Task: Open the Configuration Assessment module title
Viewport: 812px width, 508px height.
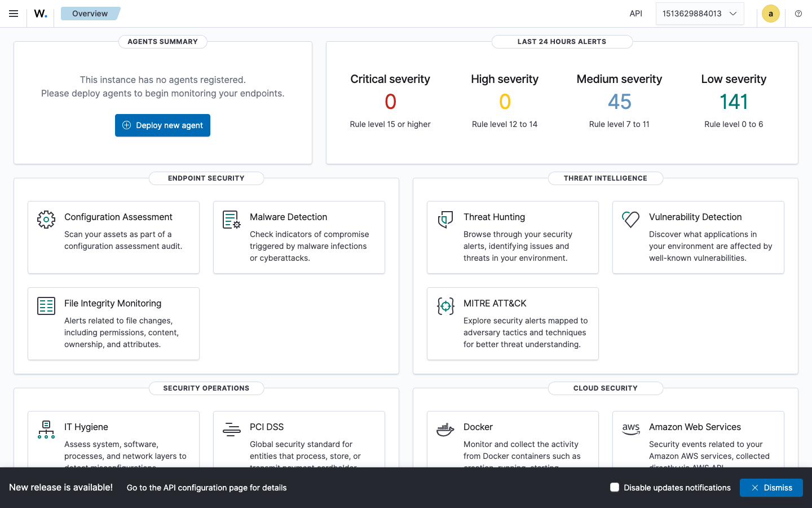Action: (118, 217)
